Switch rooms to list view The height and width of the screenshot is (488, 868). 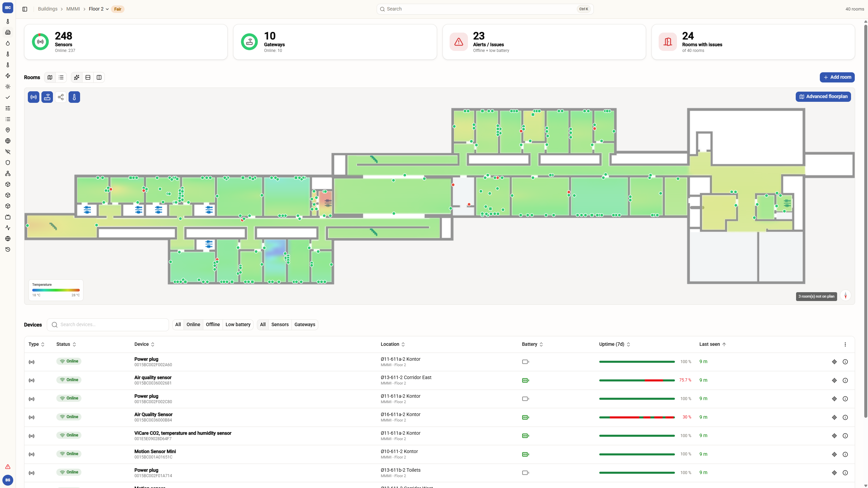61,77
